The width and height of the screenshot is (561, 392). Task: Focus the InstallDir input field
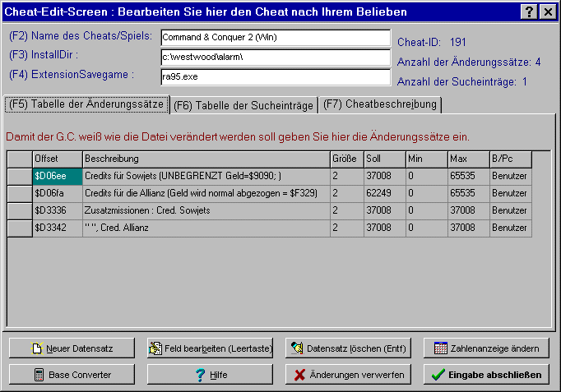[x=276, y=58]
